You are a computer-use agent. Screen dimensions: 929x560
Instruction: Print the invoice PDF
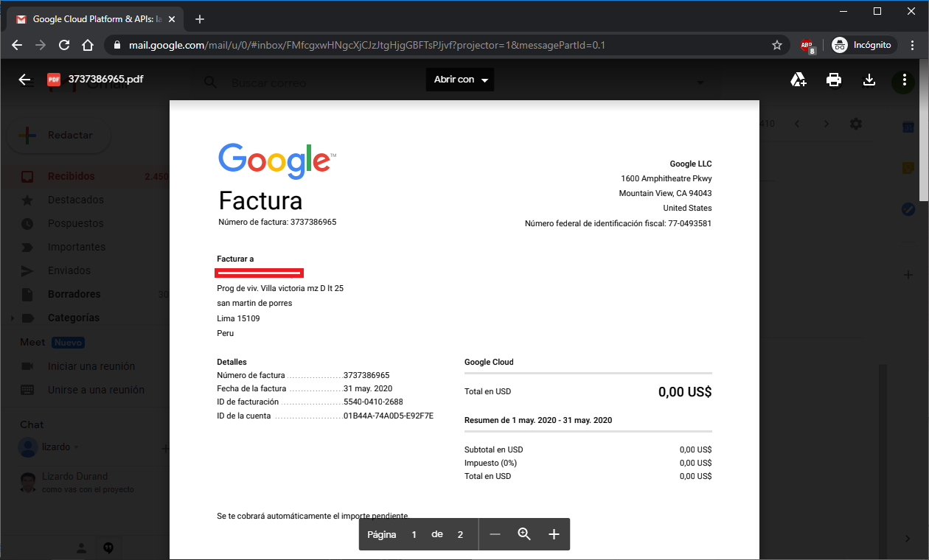pyautogui.click(x=834, y=80)
